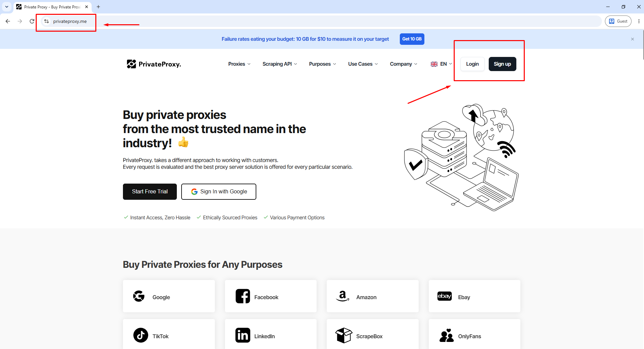Click the 'Buy Private Proxies for Any Purposes' heading

coord(202,264)
